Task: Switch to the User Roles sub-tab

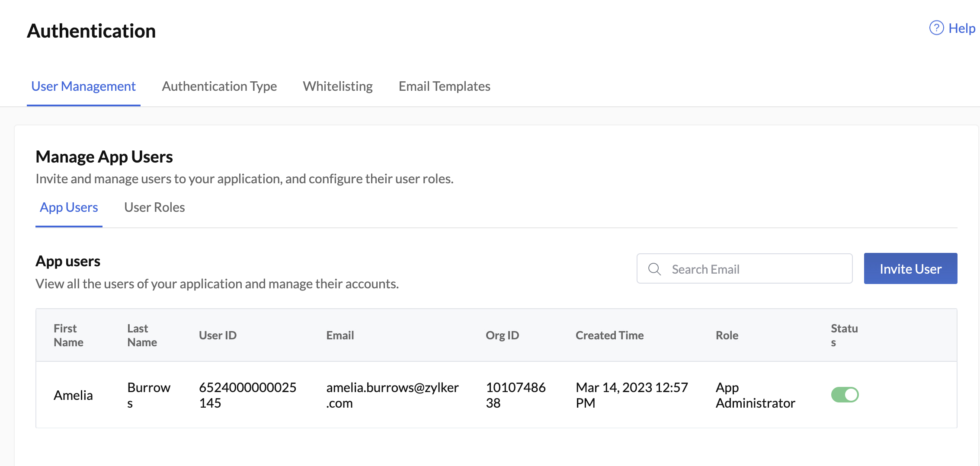Action: pyautogui.click(x=154, y=207)
